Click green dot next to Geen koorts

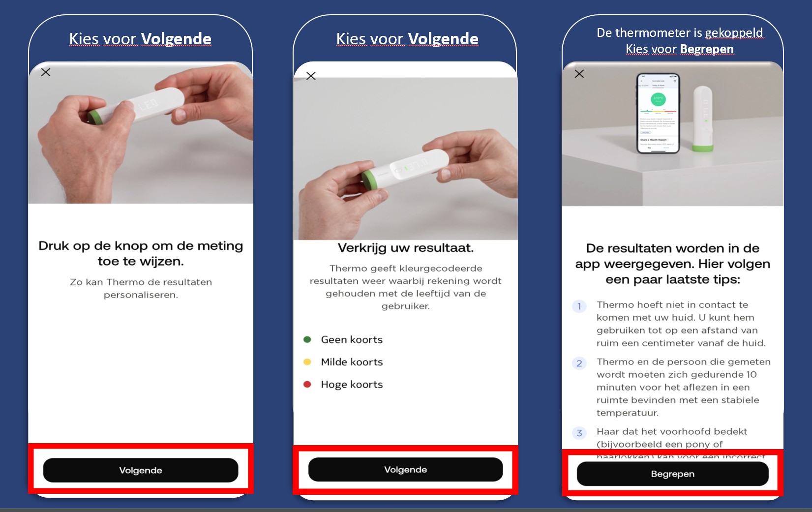click(x=307, y=339)
